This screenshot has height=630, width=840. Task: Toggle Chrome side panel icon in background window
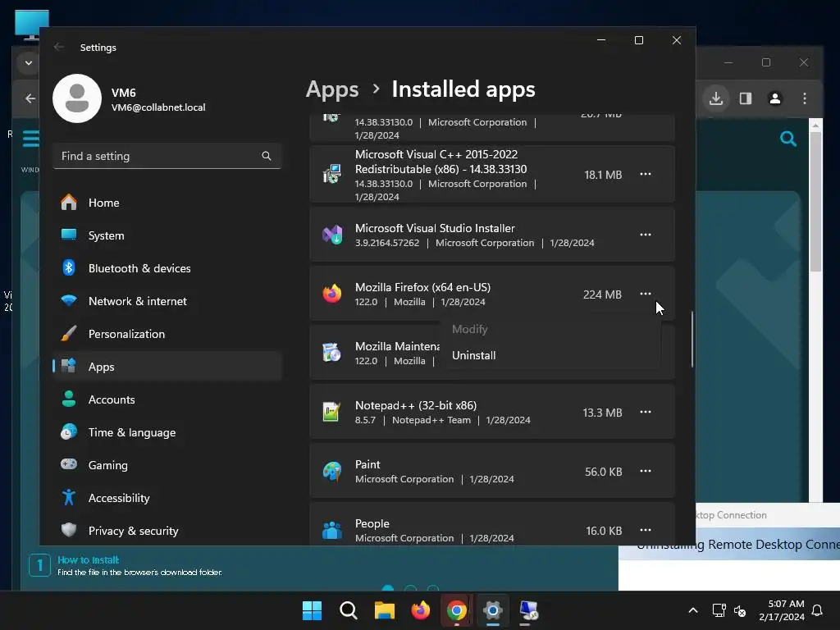point(746,98)
